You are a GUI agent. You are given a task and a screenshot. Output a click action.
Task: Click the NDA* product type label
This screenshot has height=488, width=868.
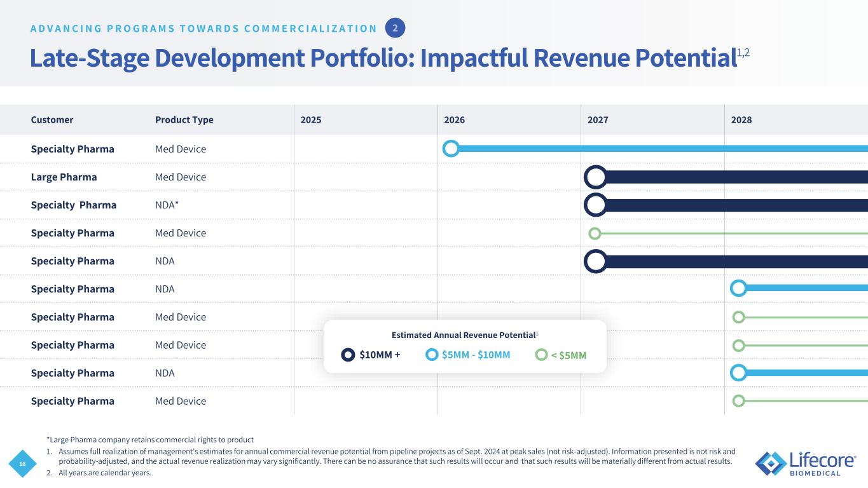(x=167, y=205)
